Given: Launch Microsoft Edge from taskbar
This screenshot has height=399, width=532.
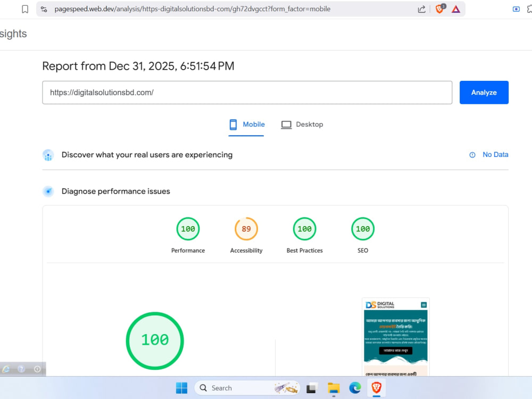Looking at the screenshot, I should [355, 388].
